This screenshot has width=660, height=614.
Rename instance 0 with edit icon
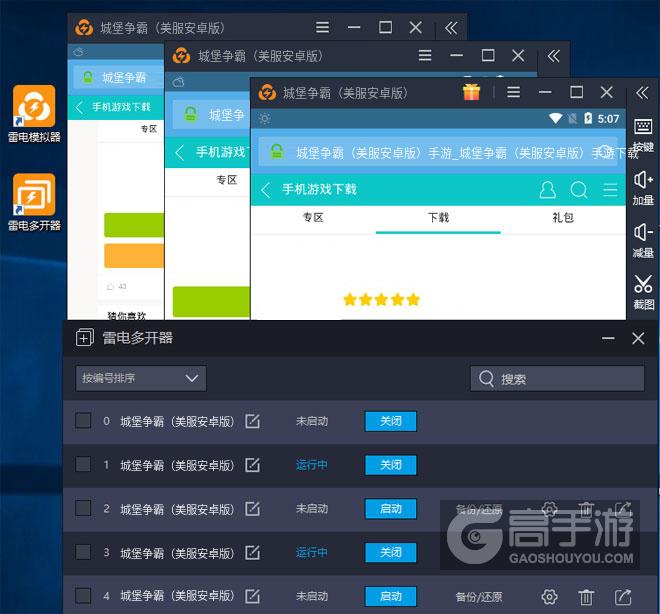click(x=253, y=421)
